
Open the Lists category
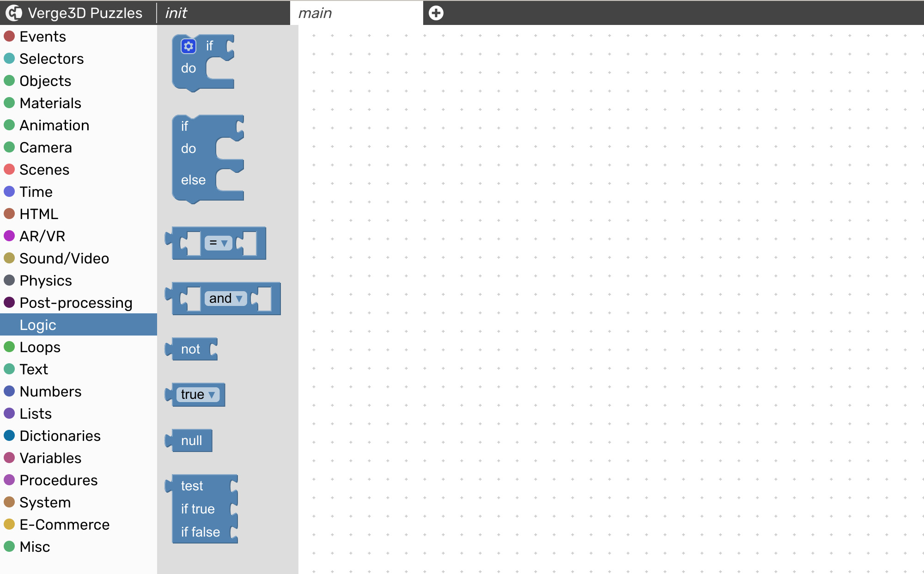point(79,414)
